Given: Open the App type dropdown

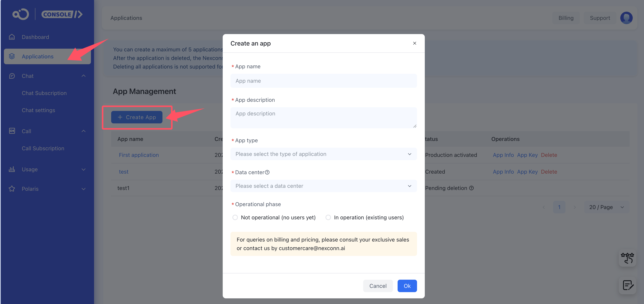Looking at the screenshot, I should tap(323, 154).
